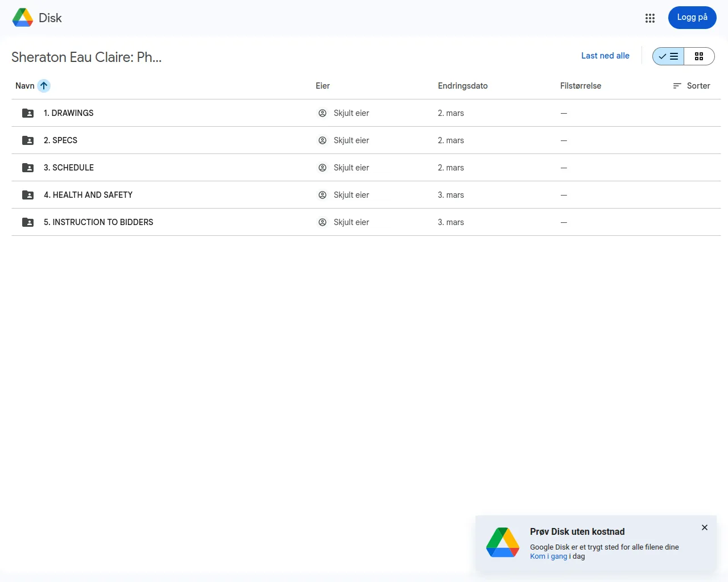Click the folder icon beside 3. SCHEDULE

(x=28, y=168)
